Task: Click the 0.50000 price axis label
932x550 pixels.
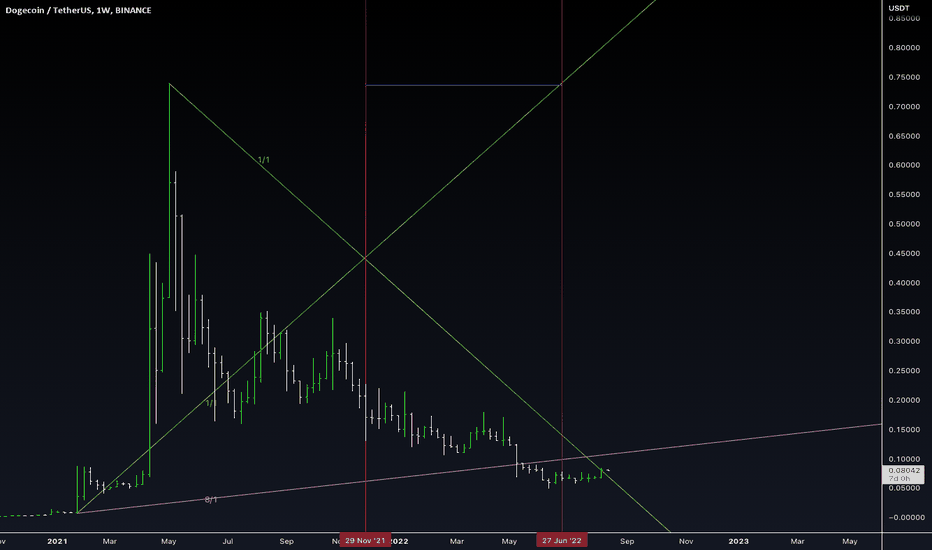Action: click(904, 224)
